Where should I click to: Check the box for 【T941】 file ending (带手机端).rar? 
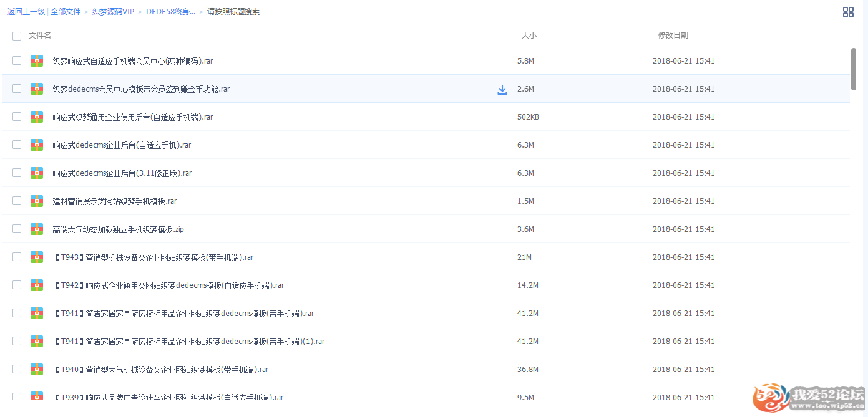click(x=17, y=313)
